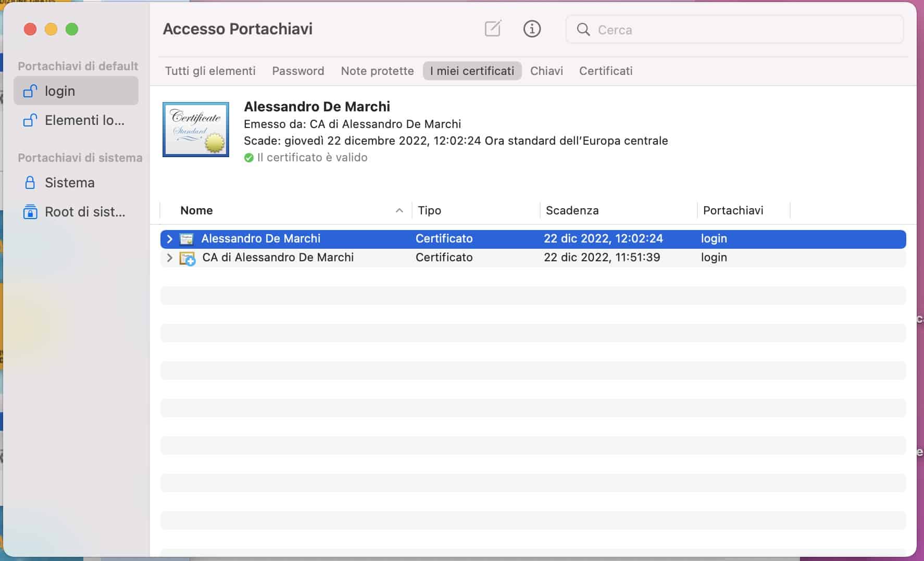This screenshot has width=924, height=561.
Task: Open the certificate info (i) icon
Action: [531, 29]
